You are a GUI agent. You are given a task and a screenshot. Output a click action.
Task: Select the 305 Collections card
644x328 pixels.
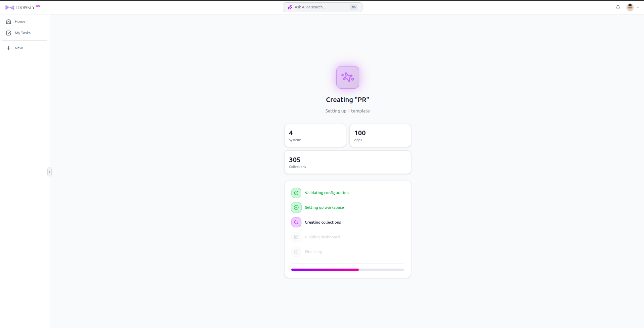click(347, 162)
